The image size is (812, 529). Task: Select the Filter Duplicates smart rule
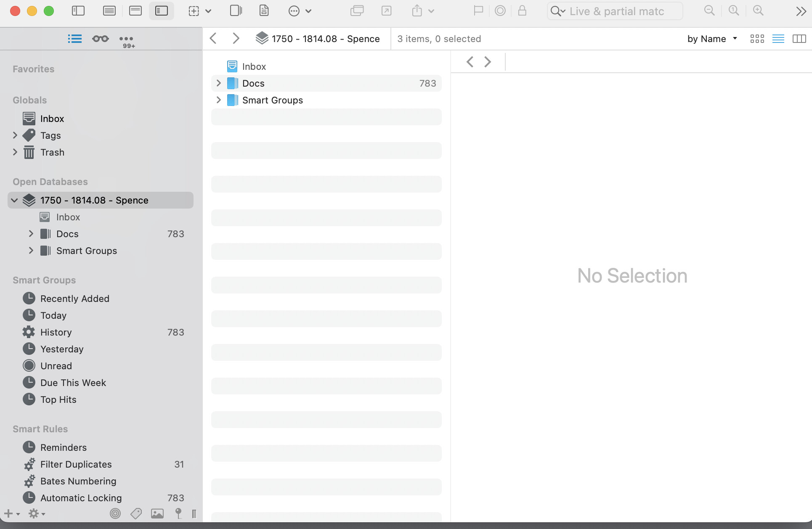pos(76,464)
